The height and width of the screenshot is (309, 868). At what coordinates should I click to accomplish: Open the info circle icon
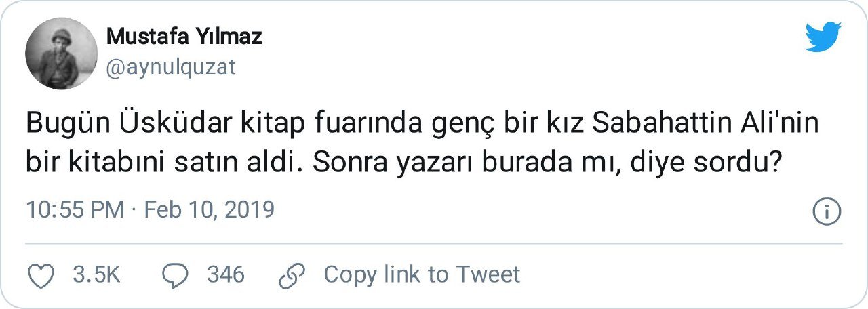click(x=827, y=212)
